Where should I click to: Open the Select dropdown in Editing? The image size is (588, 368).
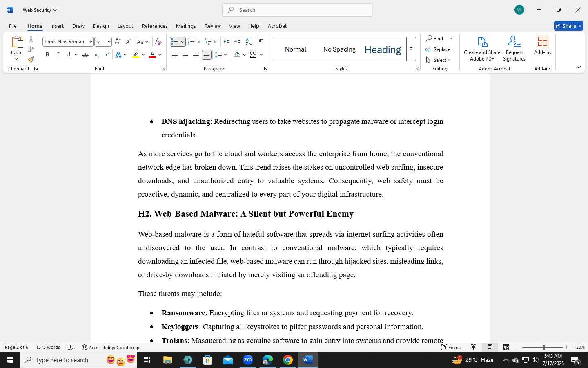point(438,60)
